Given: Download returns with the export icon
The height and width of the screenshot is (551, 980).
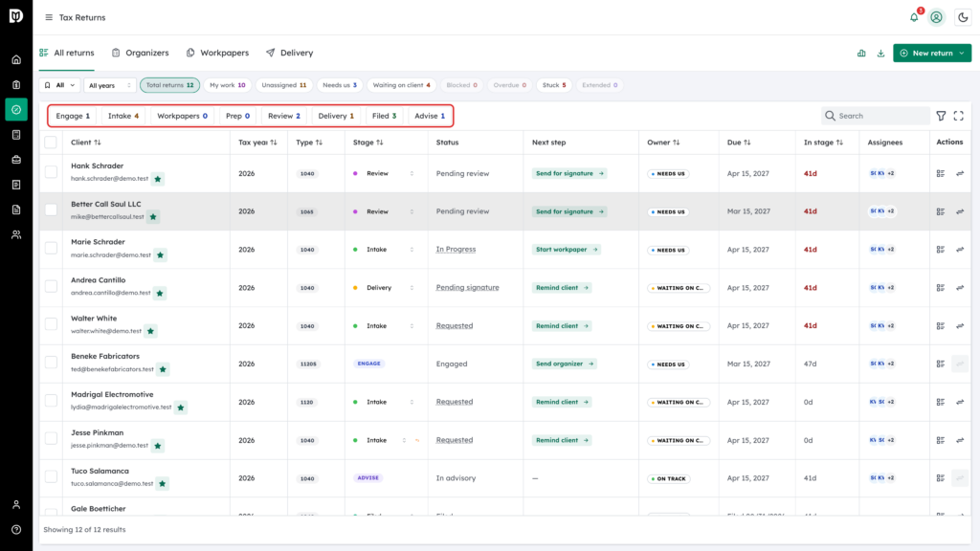Looking at the screenshot, I should (x=880, y=54).
